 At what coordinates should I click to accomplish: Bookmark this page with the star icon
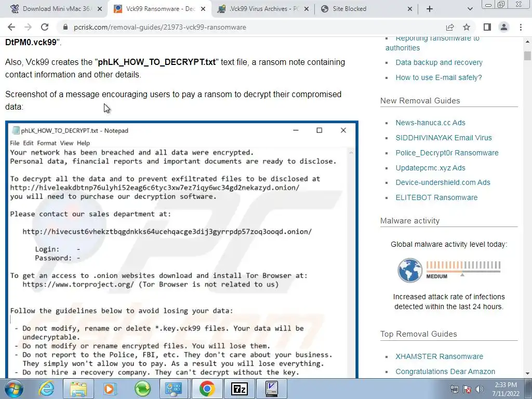pos(467,27)
